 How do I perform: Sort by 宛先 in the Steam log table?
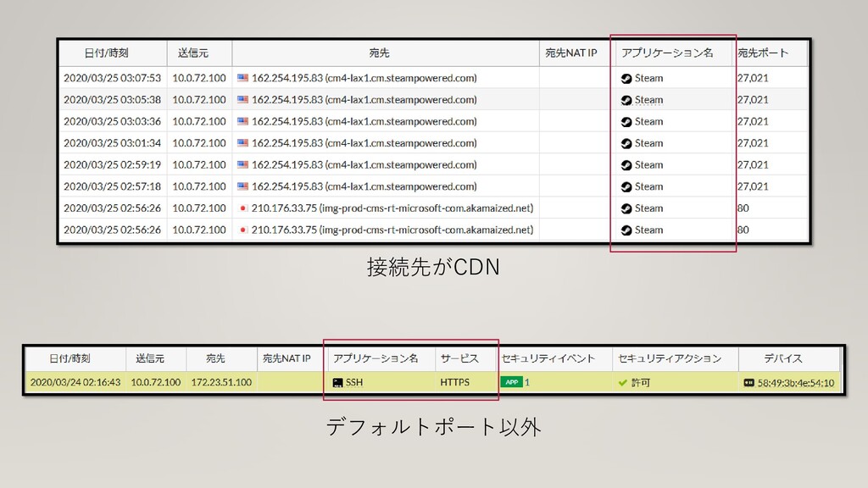tap(379, 53)
